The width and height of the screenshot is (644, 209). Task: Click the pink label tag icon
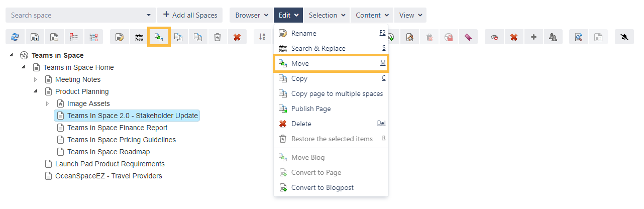click(468, 37)
